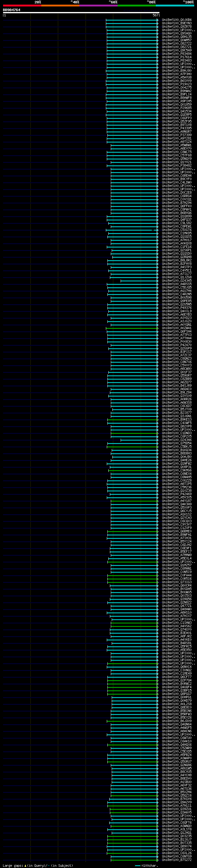The image size is (197, 868).
Task: Select the UniRef100_Q9C5A9 label
Action: [x=177, y=50]
